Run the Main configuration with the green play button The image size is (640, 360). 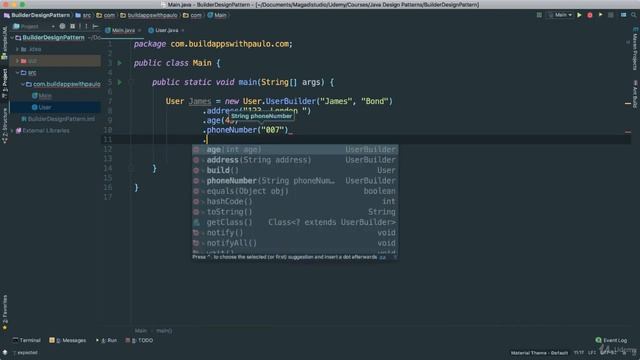click(579, 15)
